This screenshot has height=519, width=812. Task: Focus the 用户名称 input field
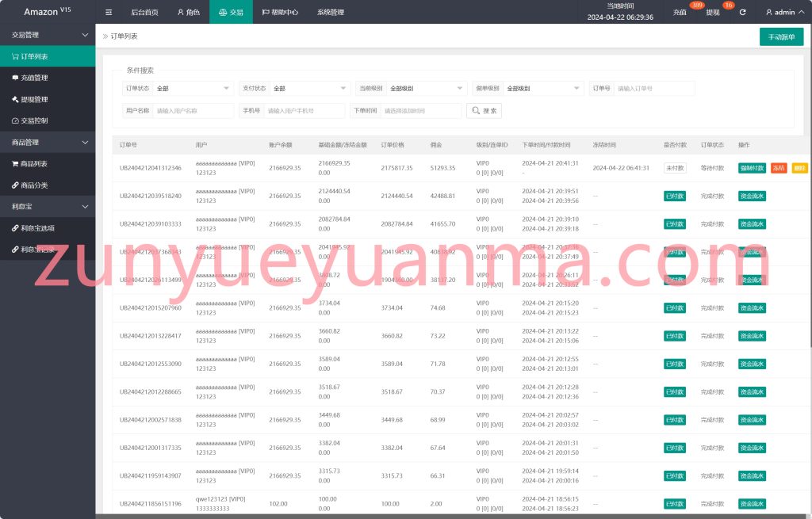[193, 111]
